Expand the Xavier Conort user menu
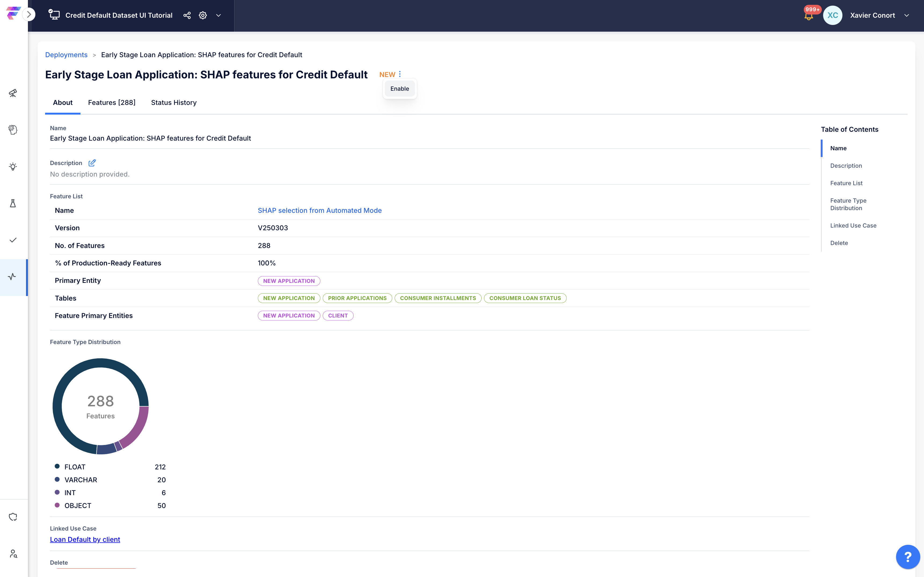 pyautogui.click(x=907, y=15)
